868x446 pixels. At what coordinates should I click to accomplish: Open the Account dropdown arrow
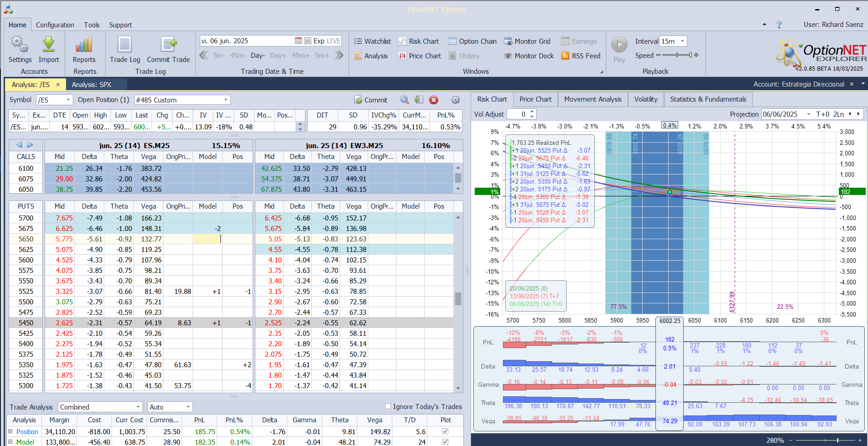pyautogui.click(x=863, y=84)
